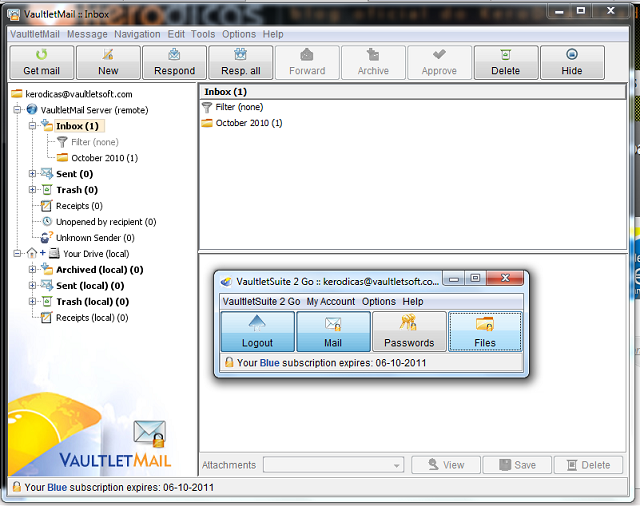Collapse the Inbox (1) tree node

[x=33, y=126]
